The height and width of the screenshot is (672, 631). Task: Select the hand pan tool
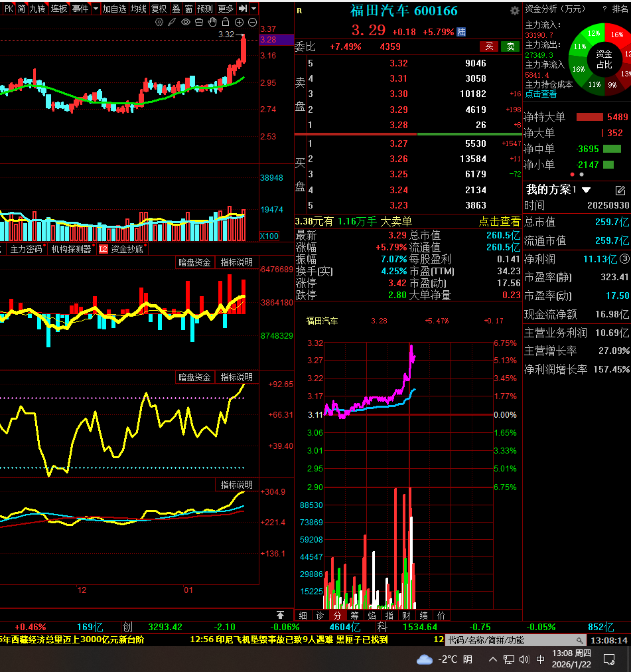click(212, 23)
